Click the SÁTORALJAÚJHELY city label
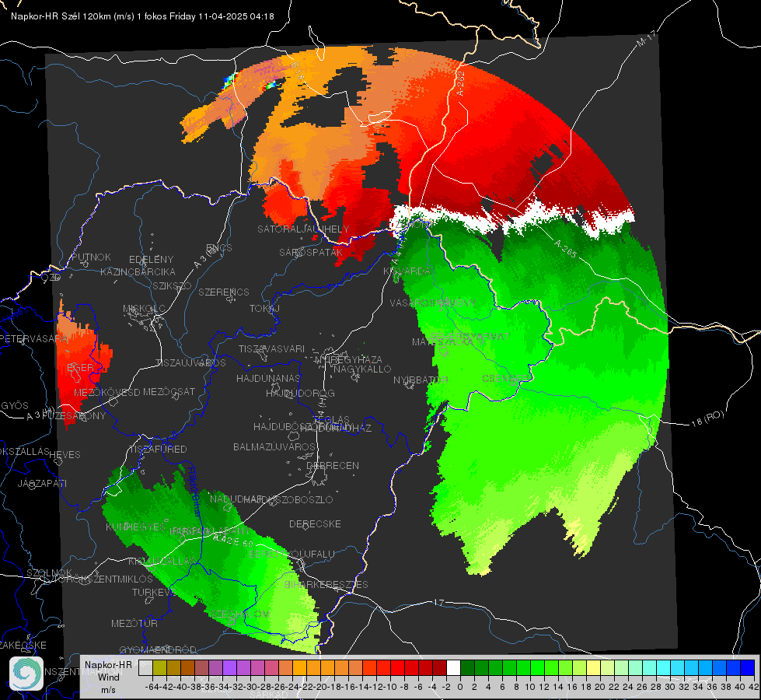This screenshot has height=700, width=761. pos(303,229)
